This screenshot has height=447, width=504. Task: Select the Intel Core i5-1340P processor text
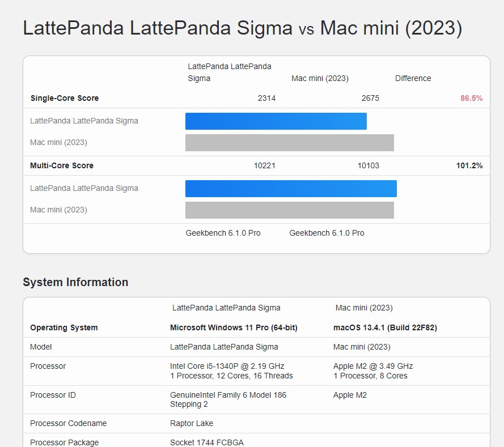tap(227, 366)
